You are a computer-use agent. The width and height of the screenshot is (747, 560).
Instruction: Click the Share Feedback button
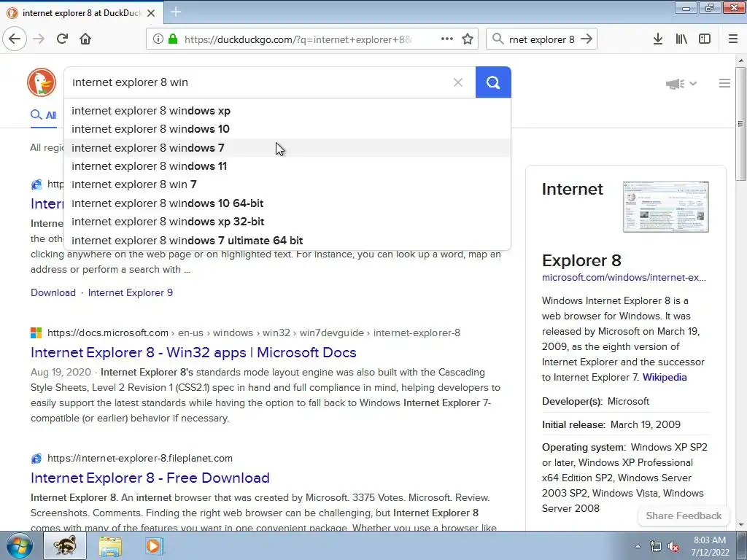pyautogui.click(x=684, y=516)
